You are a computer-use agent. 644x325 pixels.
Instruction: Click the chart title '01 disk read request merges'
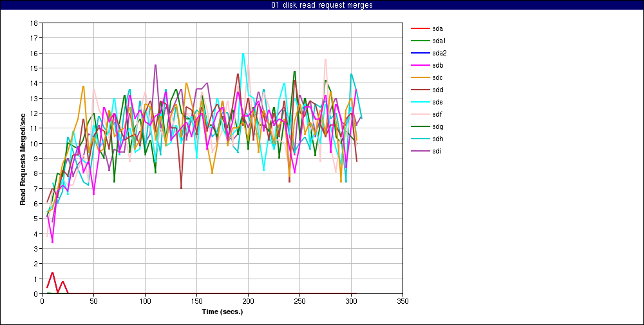click(322, 5)
